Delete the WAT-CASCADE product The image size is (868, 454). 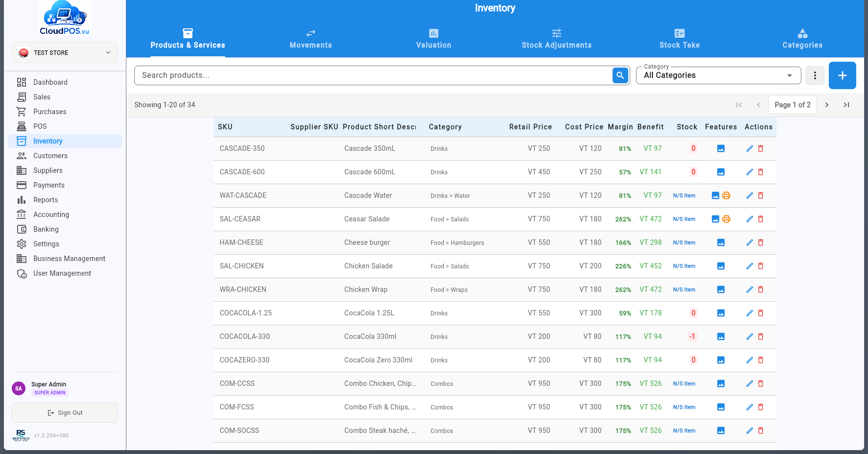click(x=761, y=195)
